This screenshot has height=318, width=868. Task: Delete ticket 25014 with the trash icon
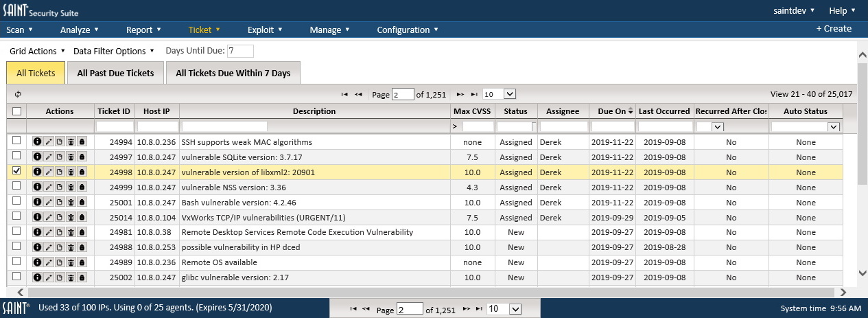(x=71, y=218)
